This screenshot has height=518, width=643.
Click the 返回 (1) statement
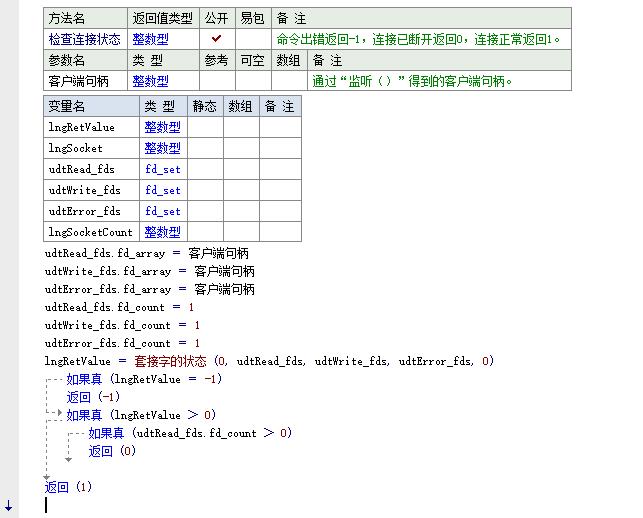coord(68,487)
